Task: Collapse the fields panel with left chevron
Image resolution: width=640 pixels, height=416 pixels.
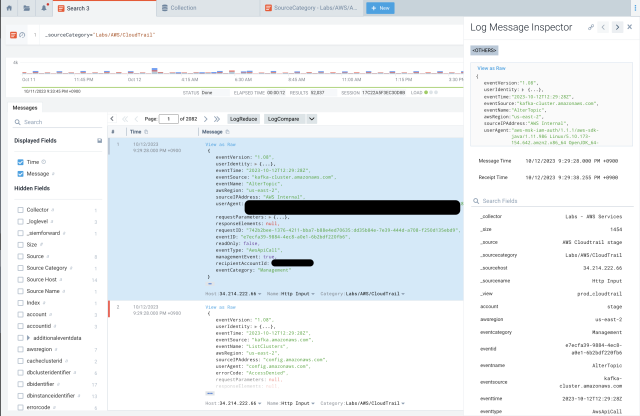Action: (112, 119)
